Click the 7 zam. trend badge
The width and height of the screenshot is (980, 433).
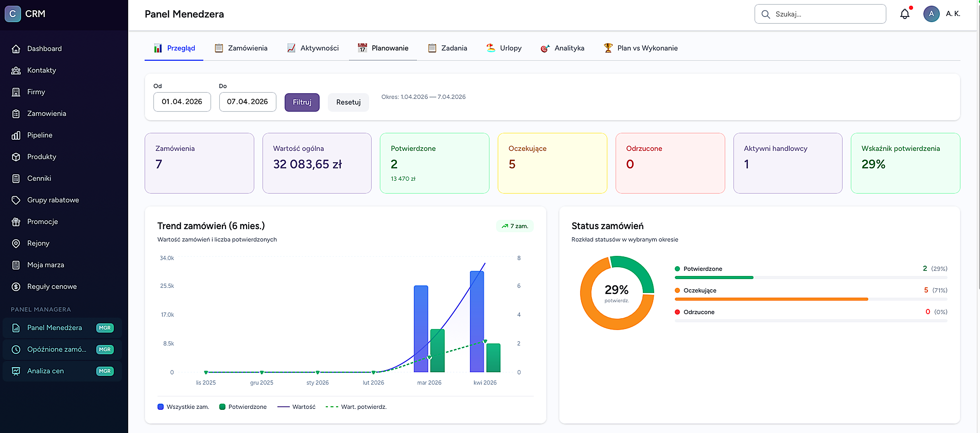(515, 226)
